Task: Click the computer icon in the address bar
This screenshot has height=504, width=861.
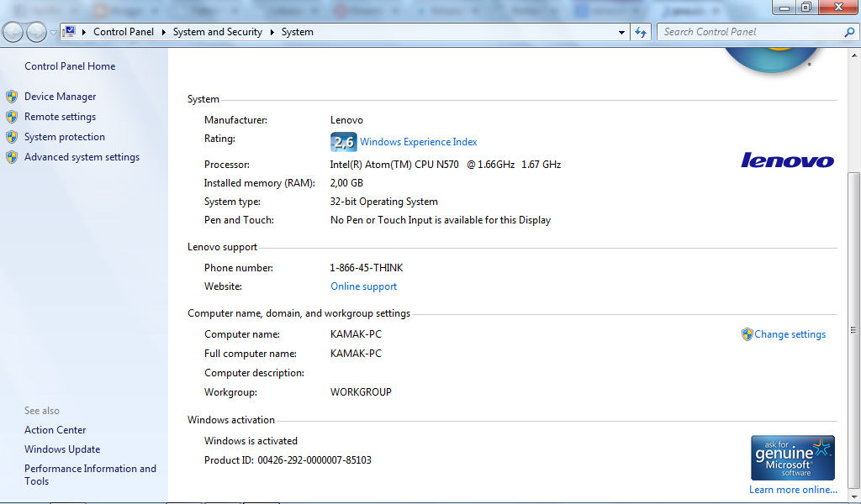Action: tap(69, 32)
